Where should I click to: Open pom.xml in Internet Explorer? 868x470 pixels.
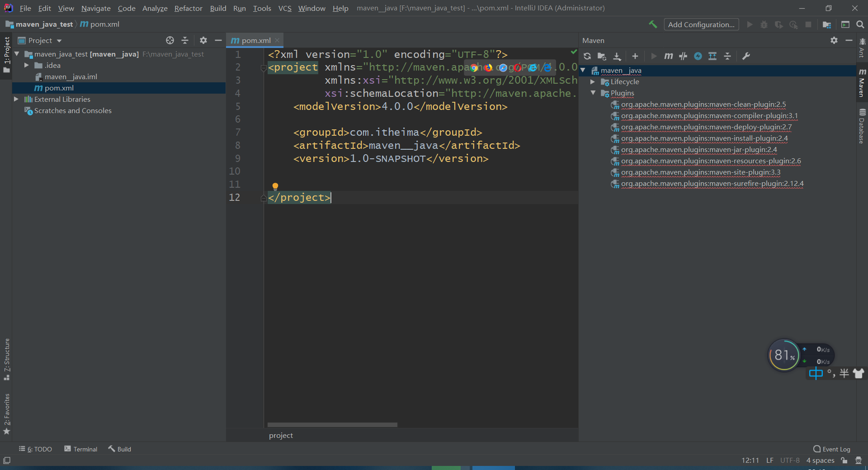click(533, 67)
